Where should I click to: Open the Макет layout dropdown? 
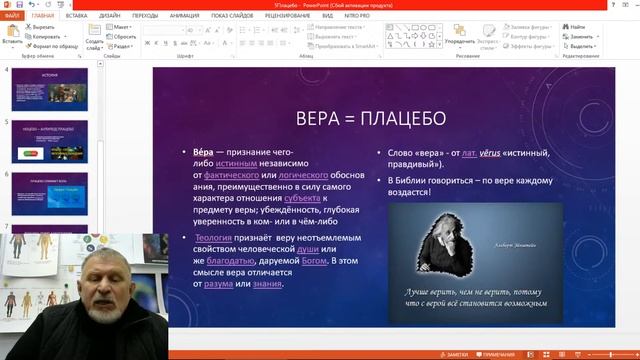point(119,27)
